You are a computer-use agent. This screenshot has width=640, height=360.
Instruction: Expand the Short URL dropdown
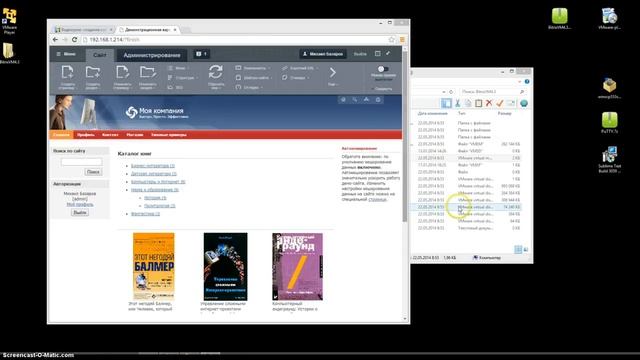(300, 68)
